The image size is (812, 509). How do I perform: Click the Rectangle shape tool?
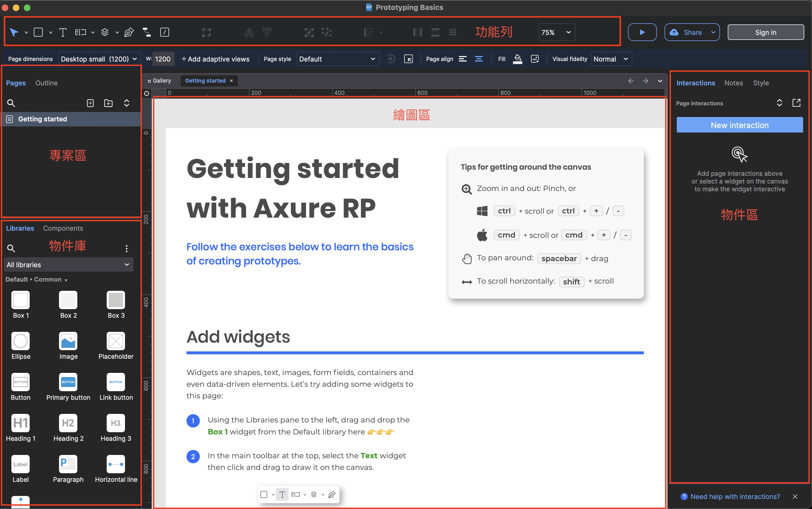38,32
